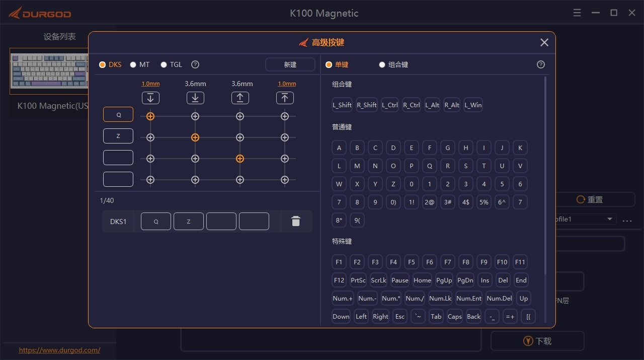Image resolution: width=644 pixels, height=360 pixels.
Task: Select the MT radio option
Action: click(133, 64)
